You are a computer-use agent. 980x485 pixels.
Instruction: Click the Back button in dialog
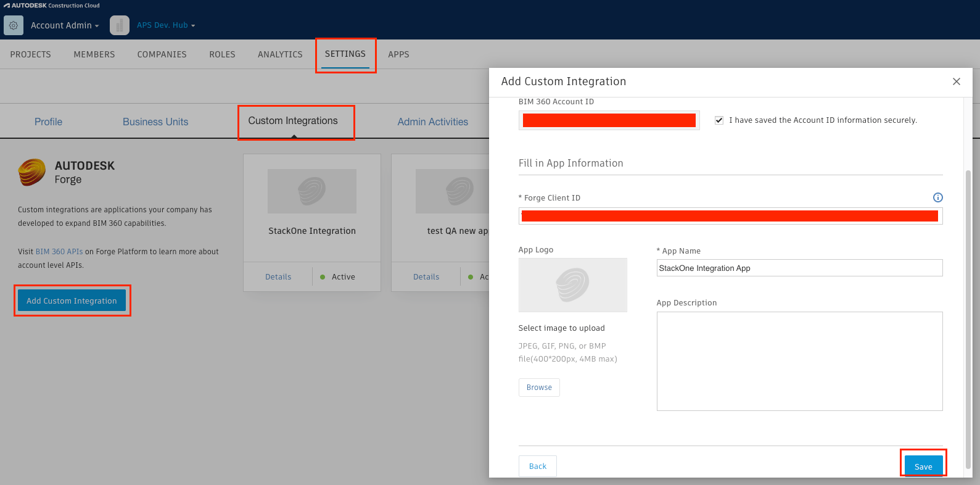pos(538,466)
